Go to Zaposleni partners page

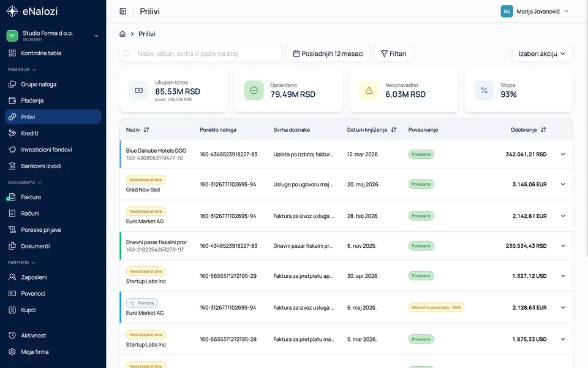tap(53, 277)
